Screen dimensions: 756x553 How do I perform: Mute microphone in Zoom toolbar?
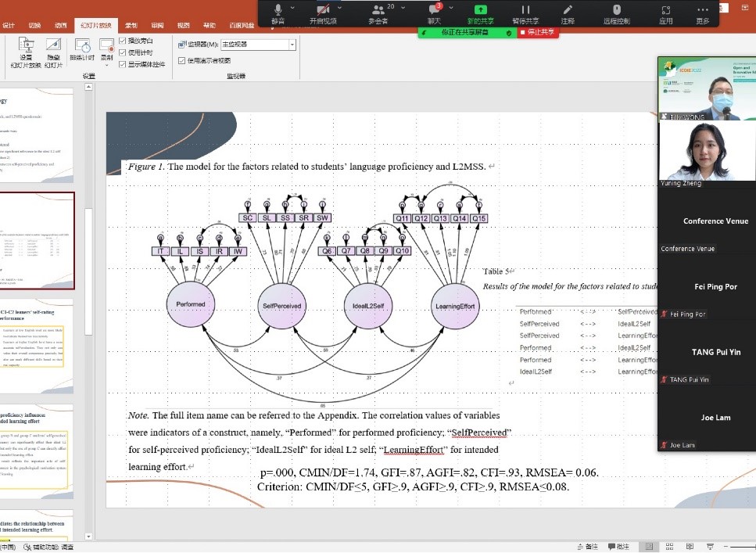point(278,13)
